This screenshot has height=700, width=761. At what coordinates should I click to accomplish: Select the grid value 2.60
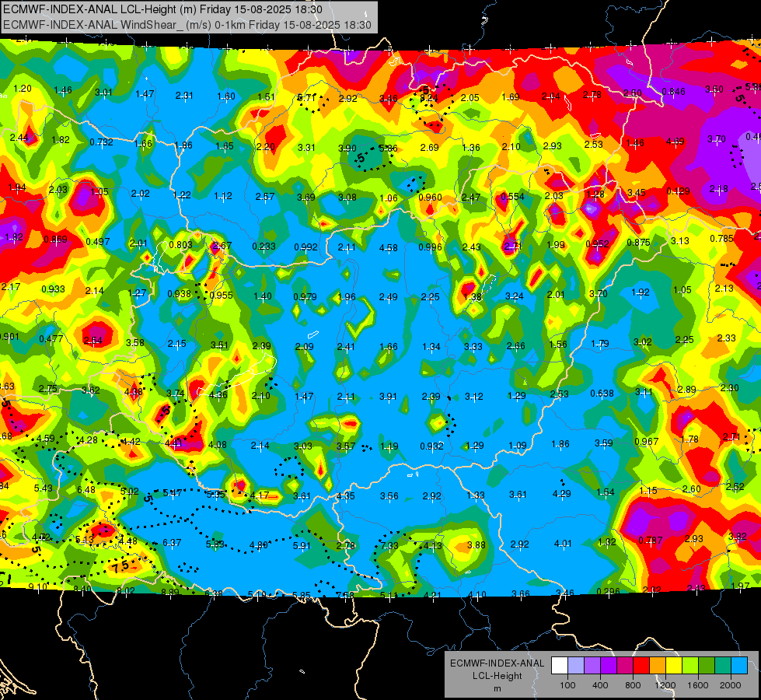692,488
